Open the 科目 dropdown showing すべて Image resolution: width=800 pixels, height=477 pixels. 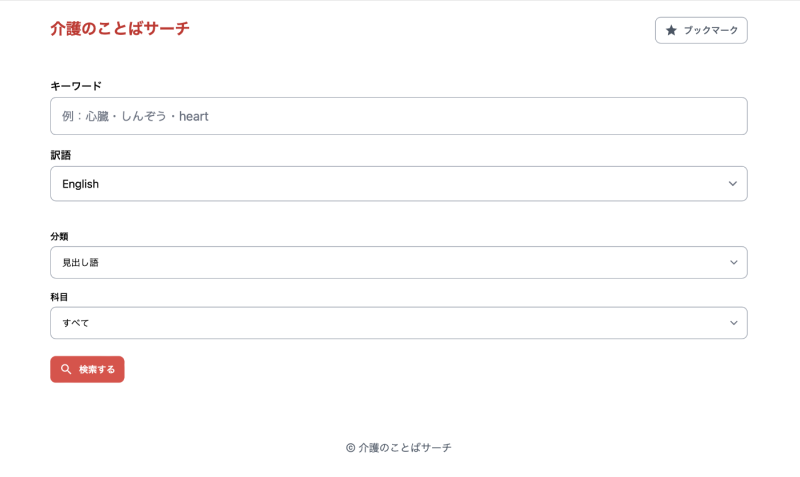[398, 323]
